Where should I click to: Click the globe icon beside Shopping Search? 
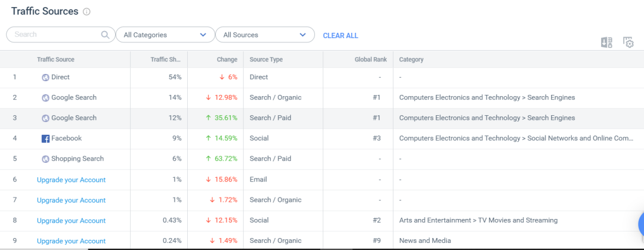coord(45,159)
